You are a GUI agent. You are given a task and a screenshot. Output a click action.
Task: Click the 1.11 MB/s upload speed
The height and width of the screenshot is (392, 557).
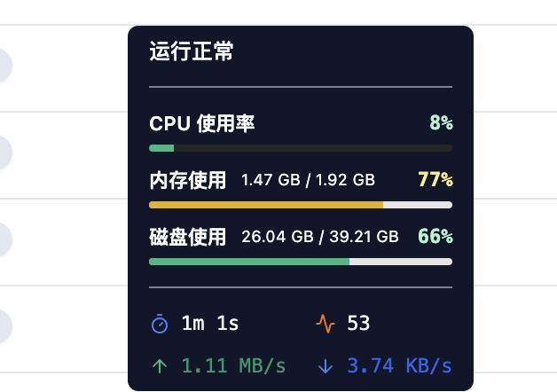(233, 365)
